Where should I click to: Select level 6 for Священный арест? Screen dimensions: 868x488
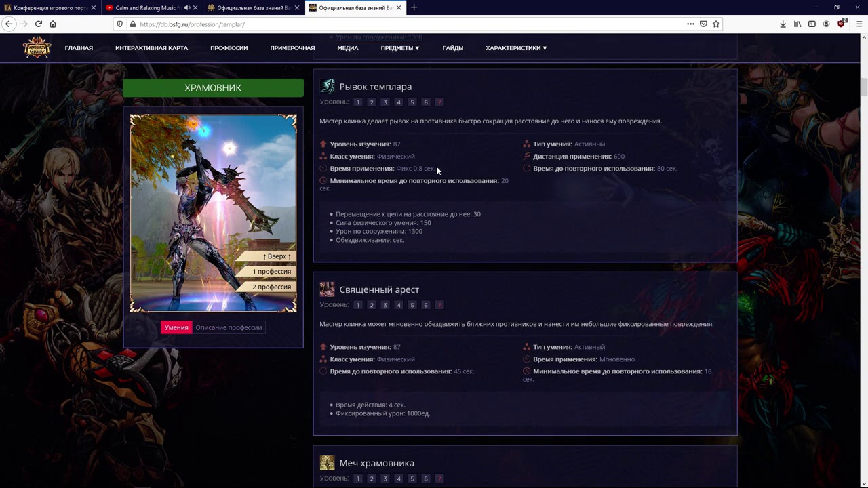425,305
